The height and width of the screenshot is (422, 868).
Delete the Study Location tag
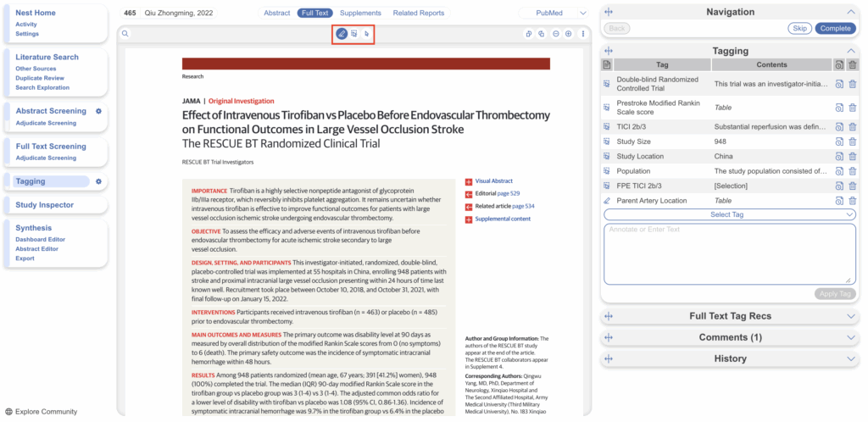pyautogui.click(x=852, y=156)
